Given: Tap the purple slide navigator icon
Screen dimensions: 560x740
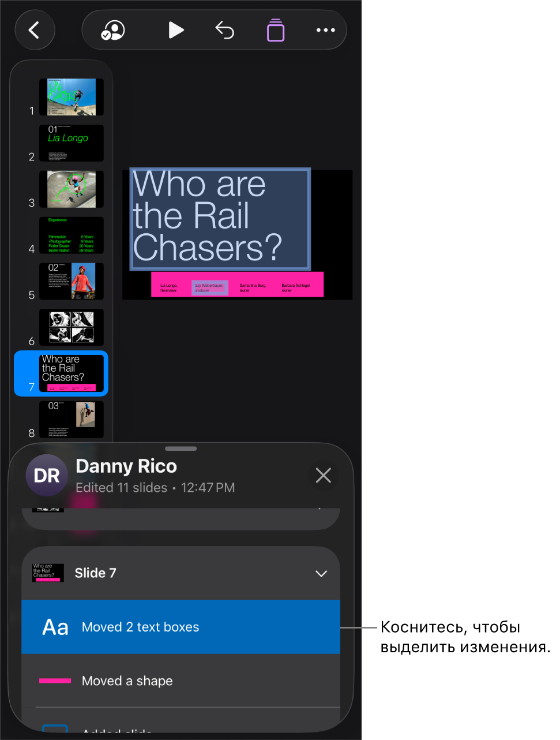Looking at the screenshot, I should click(276, 30).
